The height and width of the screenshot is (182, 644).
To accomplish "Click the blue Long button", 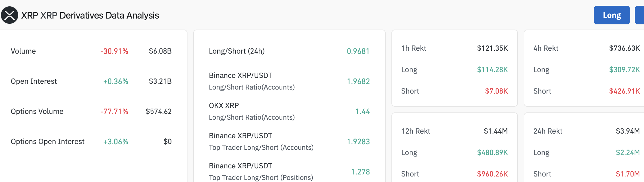I will 612,15.
